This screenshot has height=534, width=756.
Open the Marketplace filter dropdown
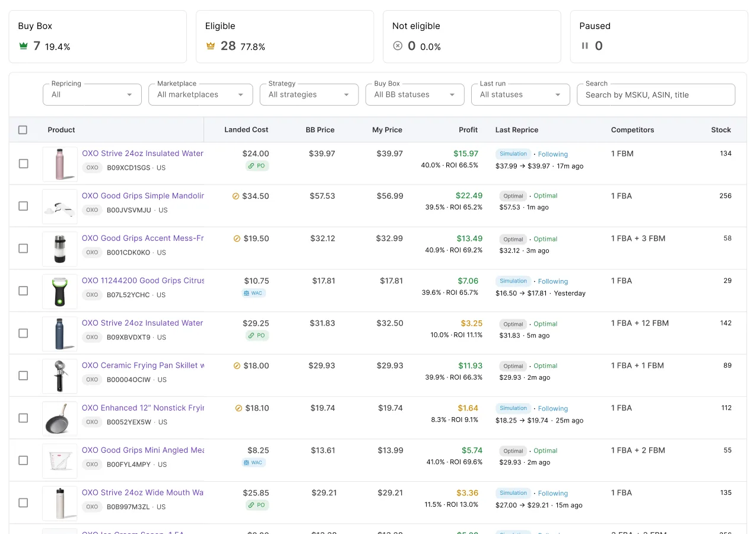coord(201,94)
